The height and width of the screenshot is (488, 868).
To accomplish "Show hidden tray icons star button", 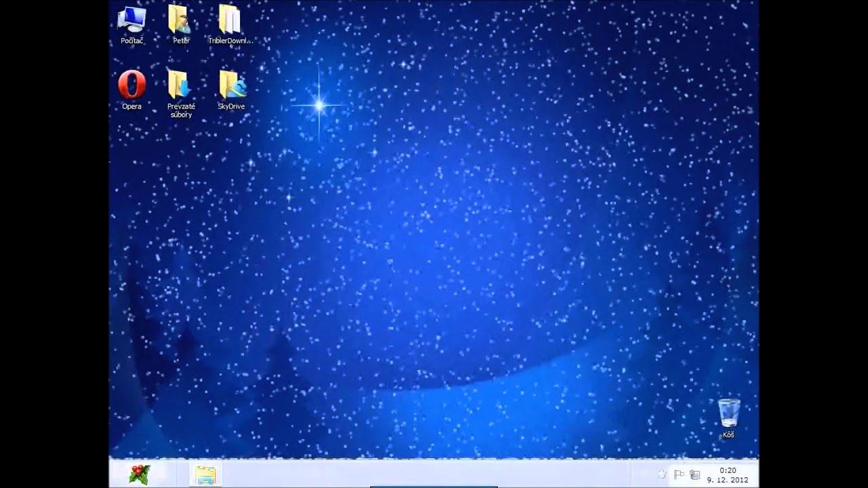I will click(662, 474).
